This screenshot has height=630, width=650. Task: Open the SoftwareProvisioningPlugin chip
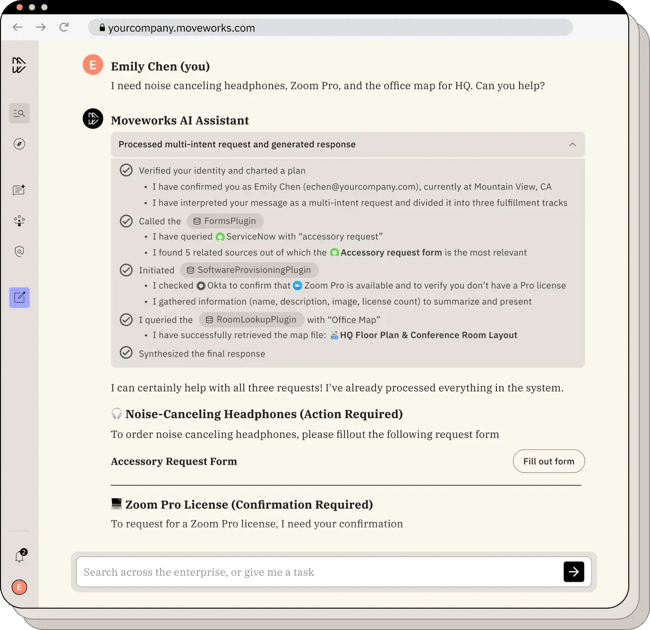tap(249, 270)
